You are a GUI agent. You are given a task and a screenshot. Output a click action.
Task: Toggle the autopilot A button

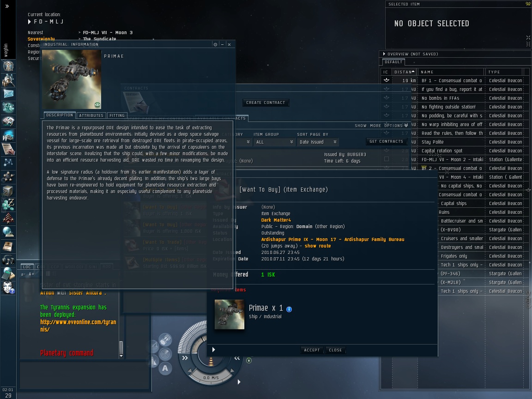click(x=165, y=368)
